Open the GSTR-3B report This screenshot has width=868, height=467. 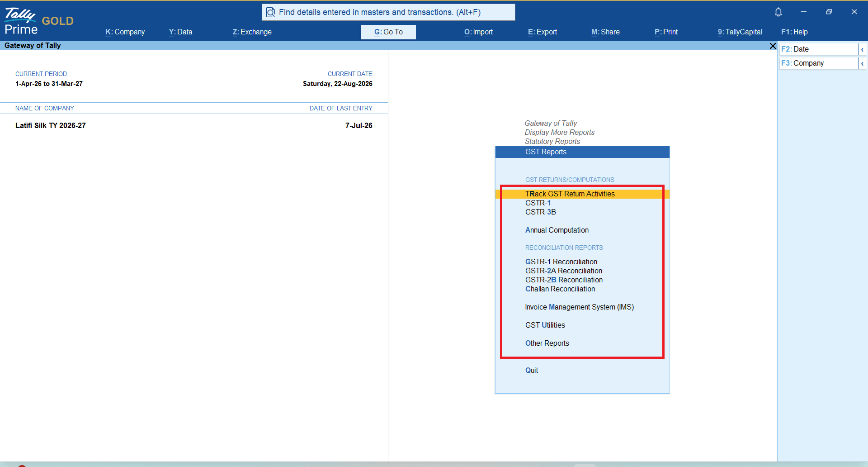point(540,212)
